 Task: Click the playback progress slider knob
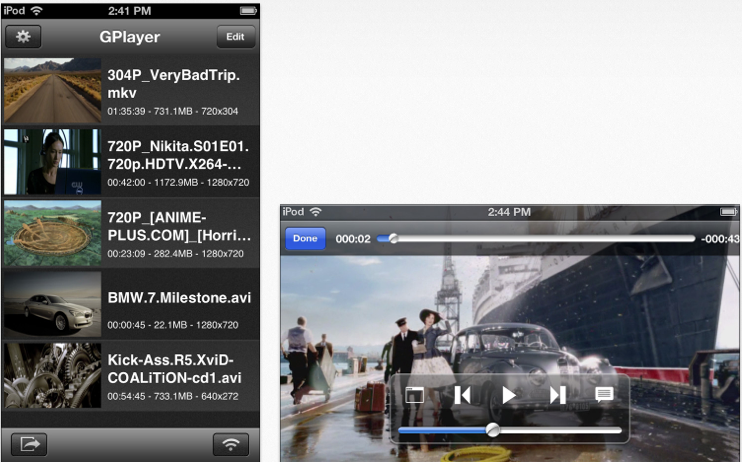[x=393, y=239]
